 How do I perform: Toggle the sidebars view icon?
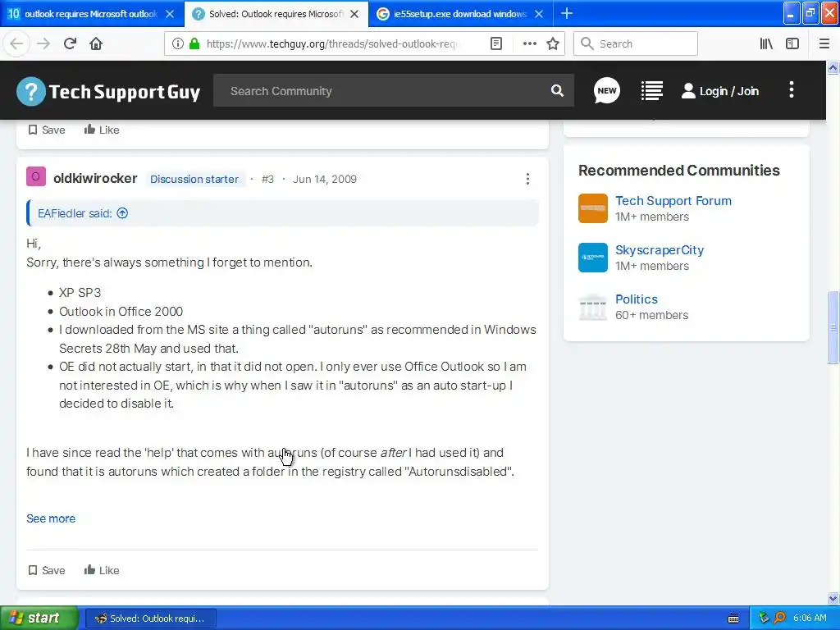coord(792,44)
